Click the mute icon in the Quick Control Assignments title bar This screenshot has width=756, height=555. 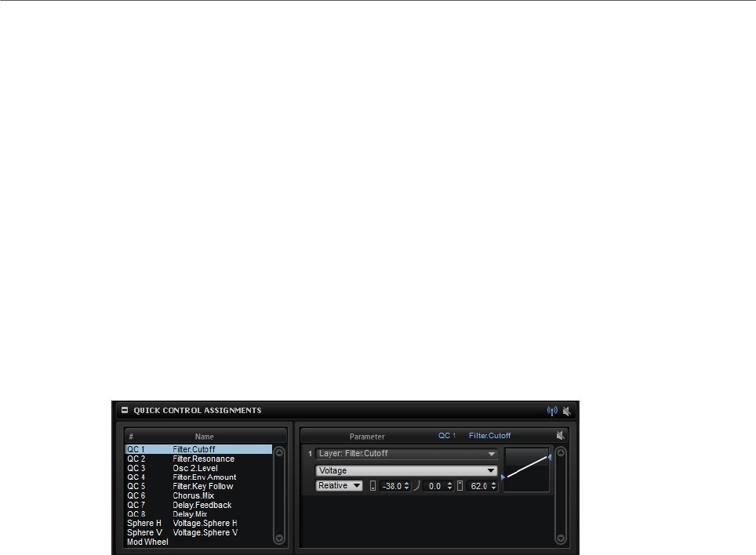[x=567, y=411]
